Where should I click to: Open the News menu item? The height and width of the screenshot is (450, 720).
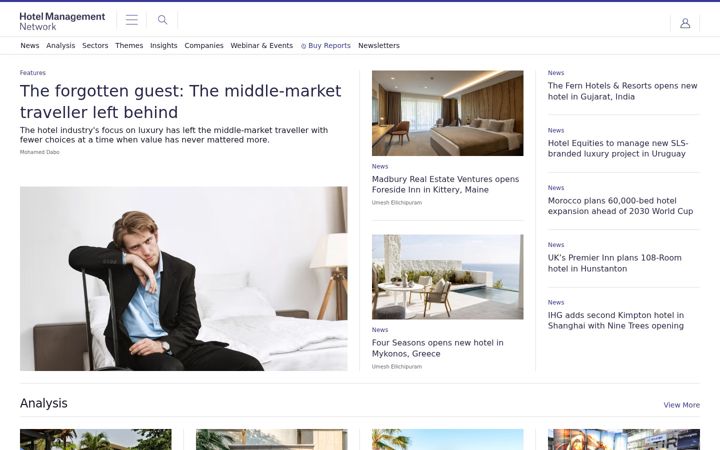[x=30, y=45]
